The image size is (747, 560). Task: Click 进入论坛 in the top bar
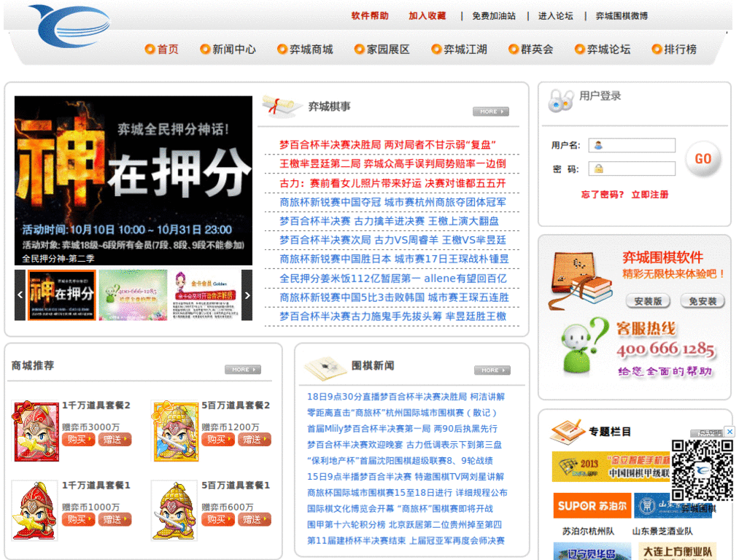coord(556,16)
